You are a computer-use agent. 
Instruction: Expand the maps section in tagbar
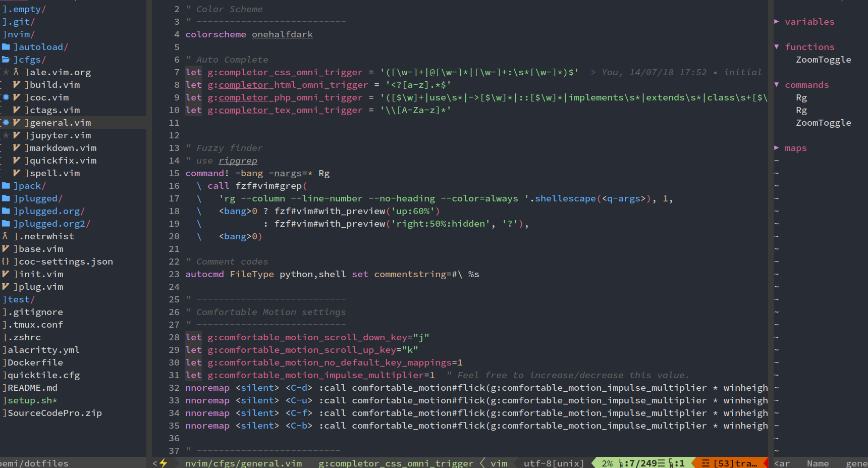click(x=777, y=148)
